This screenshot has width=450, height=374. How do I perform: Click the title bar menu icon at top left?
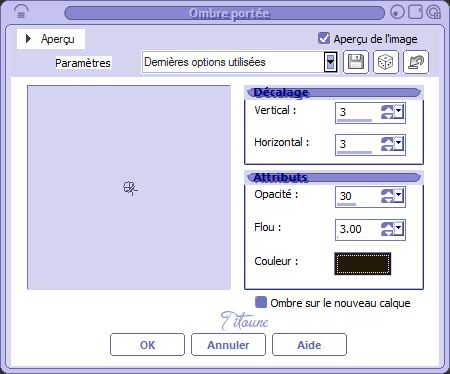[x=21, y=13]
